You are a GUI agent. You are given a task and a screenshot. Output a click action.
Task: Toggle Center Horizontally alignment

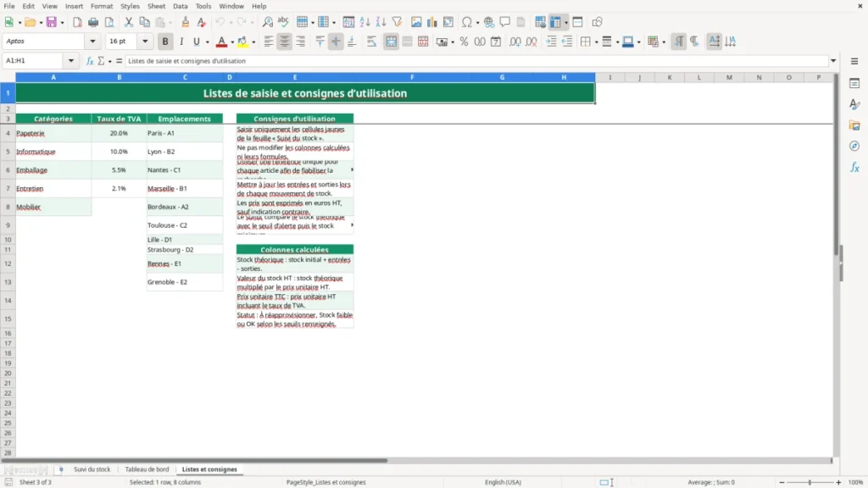pyautogui.click(x=285, y=42)
